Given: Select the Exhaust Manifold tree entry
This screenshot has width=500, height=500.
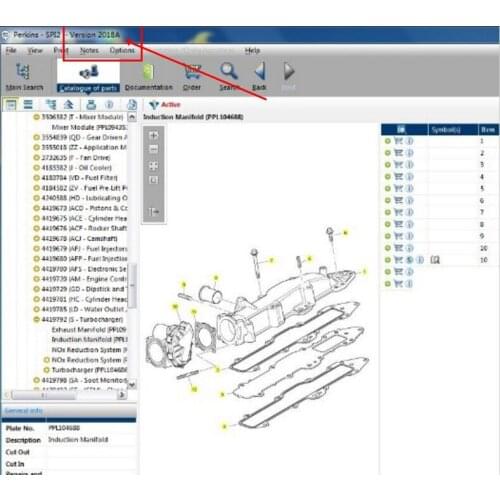Looking at the screenshot, I should pos(89,330).
